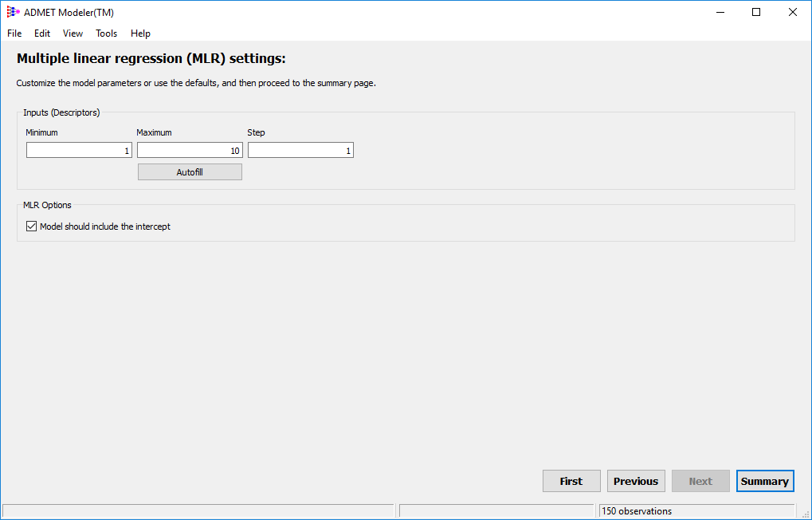Click the 'Minimum' label

(x=41, y=132)
